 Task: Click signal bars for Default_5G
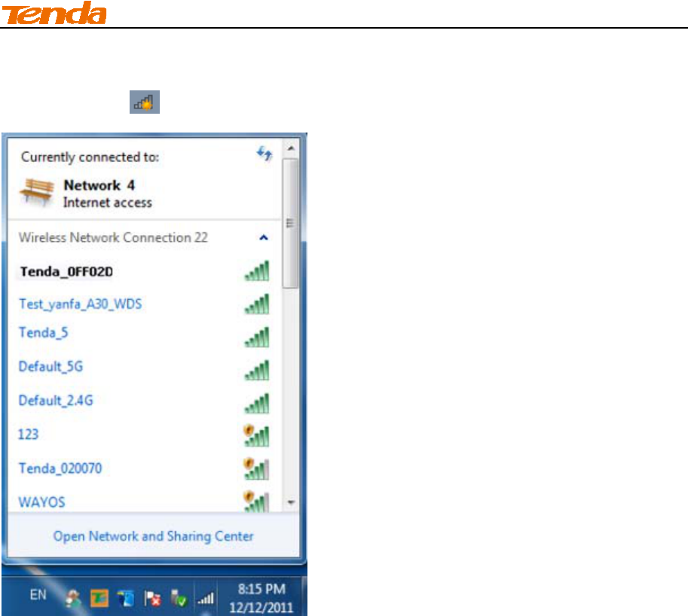click(x=257, y=371)
